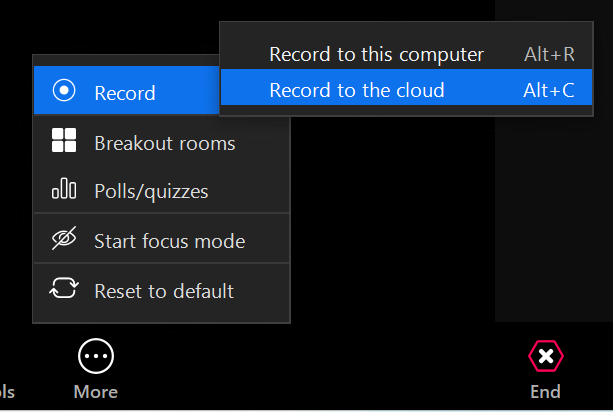Collapse the menu via the More label
The height and width of the screenshot is (412, 613).
[x=96, y=391]
